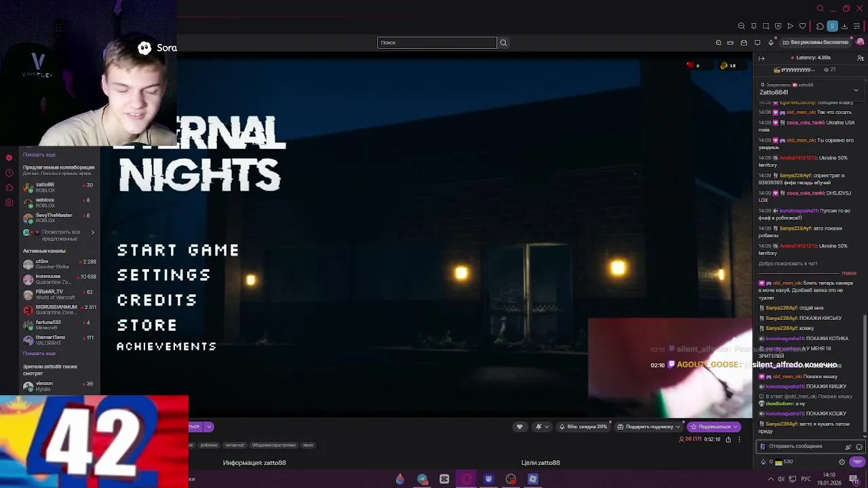Click the Подписаться subscribe button
This screenshot has height=488, width=868.
pyautogui.click(x=714, y=427)
